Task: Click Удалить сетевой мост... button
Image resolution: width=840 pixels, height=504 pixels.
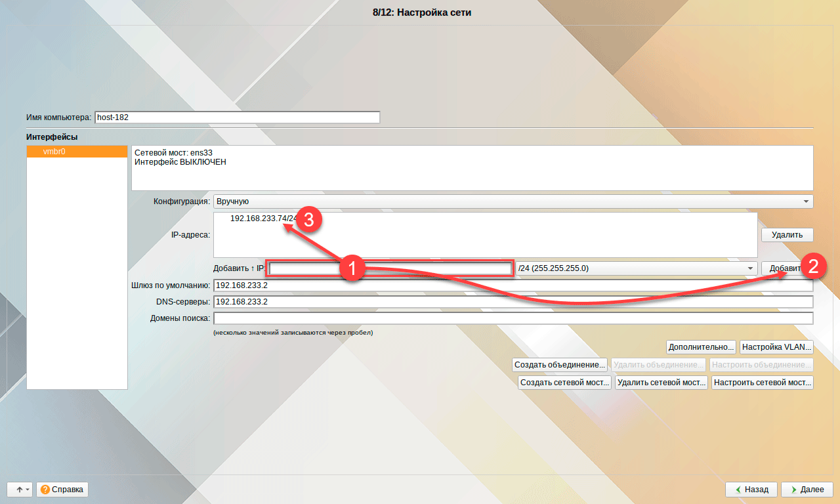Action: 661,383
